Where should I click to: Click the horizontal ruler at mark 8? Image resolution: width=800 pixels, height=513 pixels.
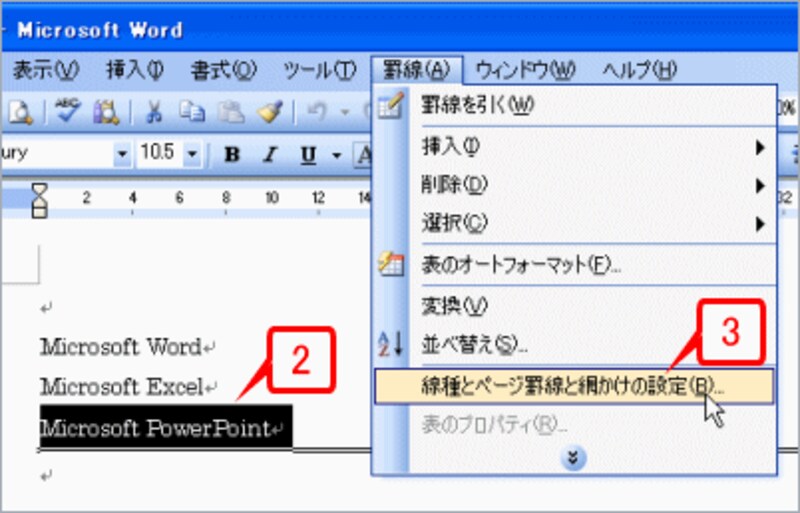[x=226, y=198]
